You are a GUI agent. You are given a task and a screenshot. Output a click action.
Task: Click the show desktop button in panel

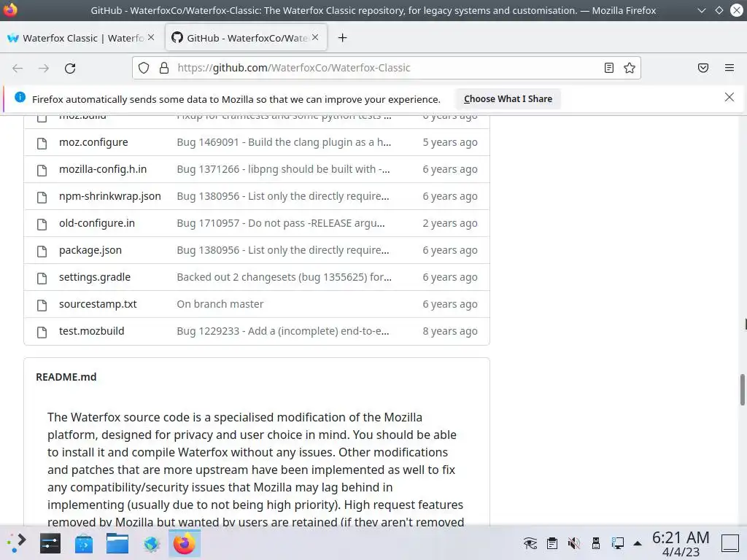pyautogui.click(x=730, y=543)
